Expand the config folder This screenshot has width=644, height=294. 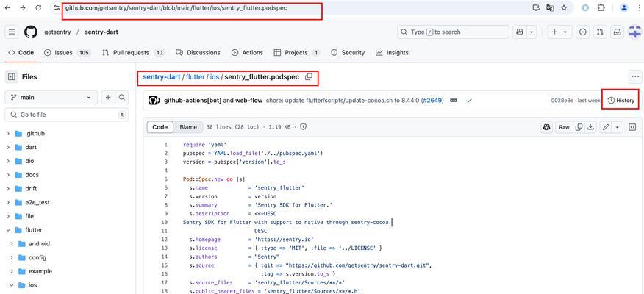[12, 257]
